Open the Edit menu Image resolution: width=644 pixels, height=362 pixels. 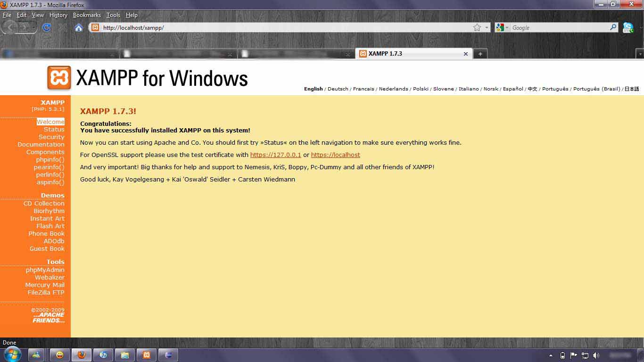pos(22,15)
